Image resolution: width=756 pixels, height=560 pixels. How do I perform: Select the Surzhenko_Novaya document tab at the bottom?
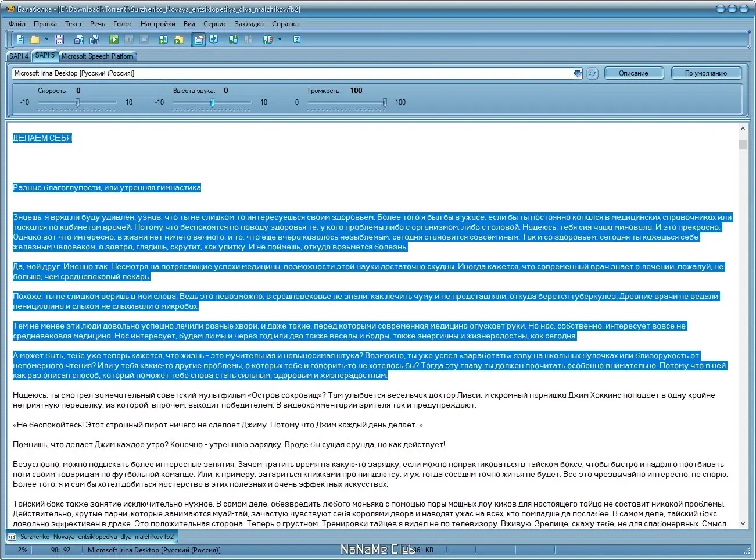point(92,537)
